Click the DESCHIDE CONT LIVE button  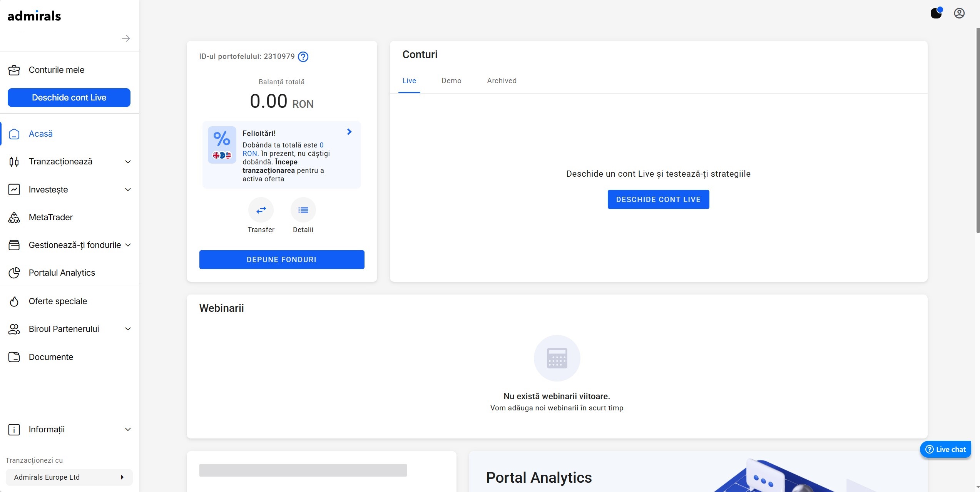658,199
